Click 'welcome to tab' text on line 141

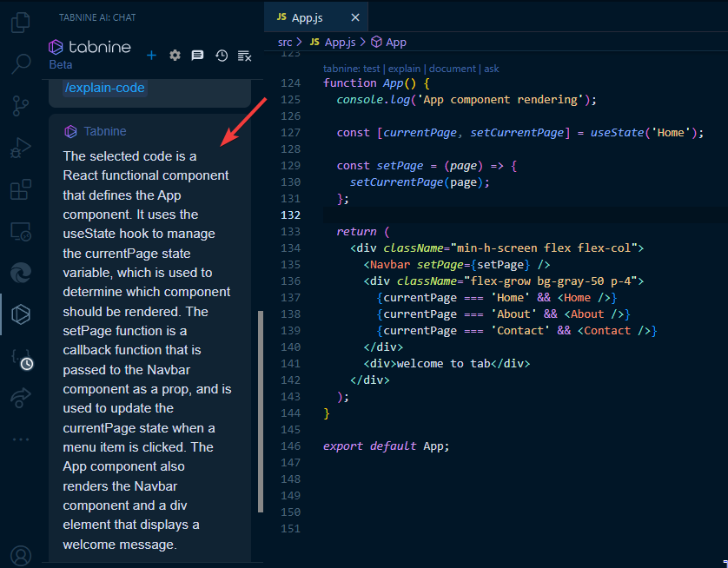(x=443, y=363)
